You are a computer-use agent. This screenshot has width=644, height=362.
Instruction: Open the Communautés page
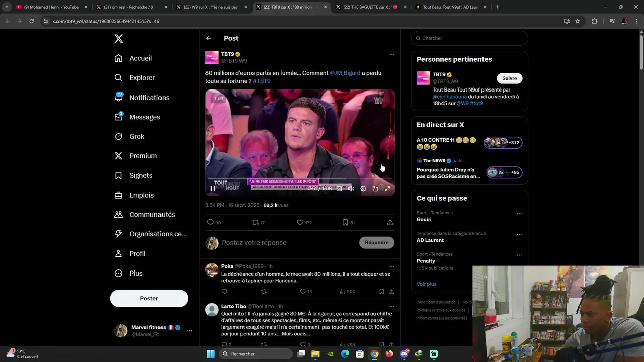(x=144, y=215)
